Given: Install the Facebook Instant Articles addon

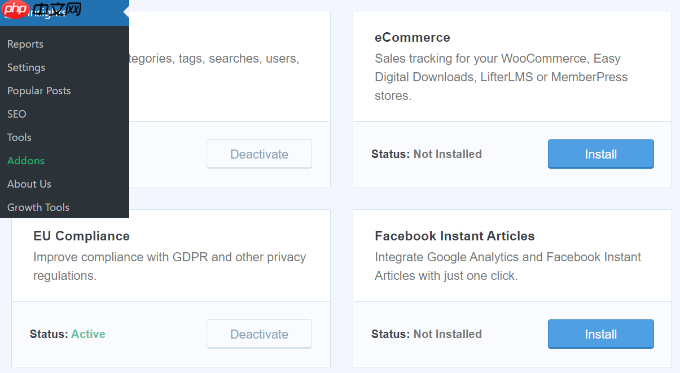Looking at the screenshot, I should (601, 334).
